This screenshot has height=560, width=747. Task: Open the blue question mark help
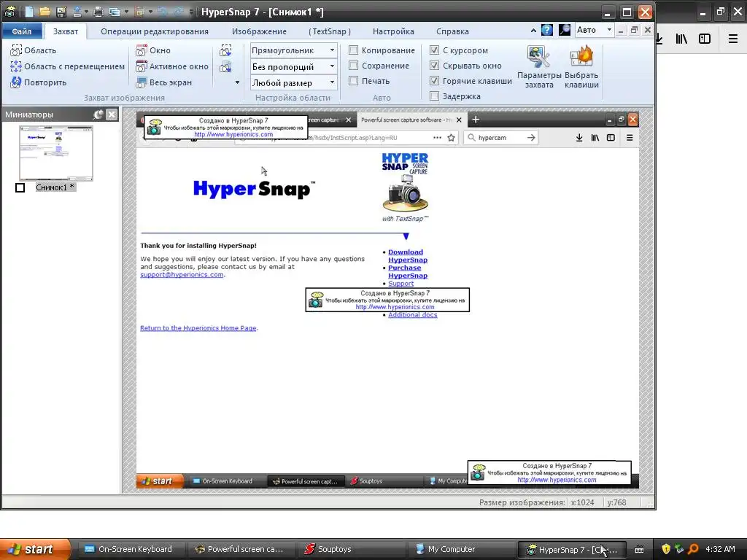(547, 30)
